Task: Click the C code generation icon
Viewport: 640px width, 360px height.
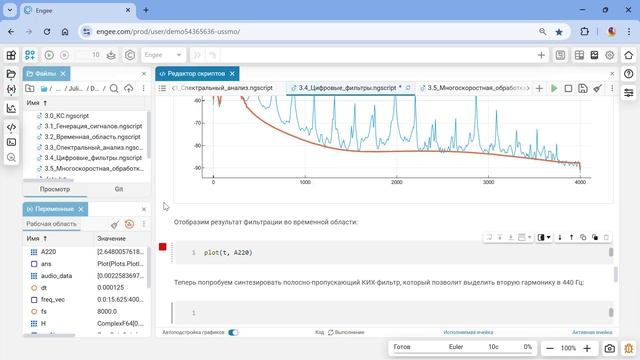Action: tap(130, 55)
